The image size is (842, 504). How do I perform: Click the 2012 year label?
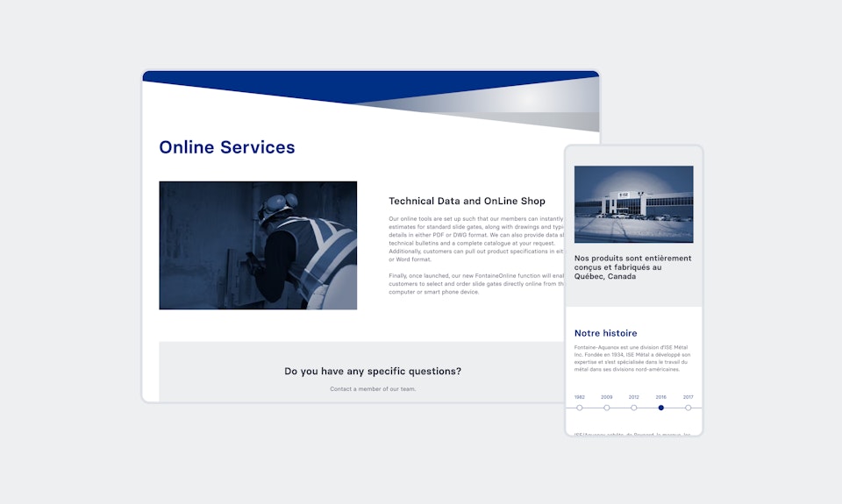pyautogui.click(x=634, y=397)
